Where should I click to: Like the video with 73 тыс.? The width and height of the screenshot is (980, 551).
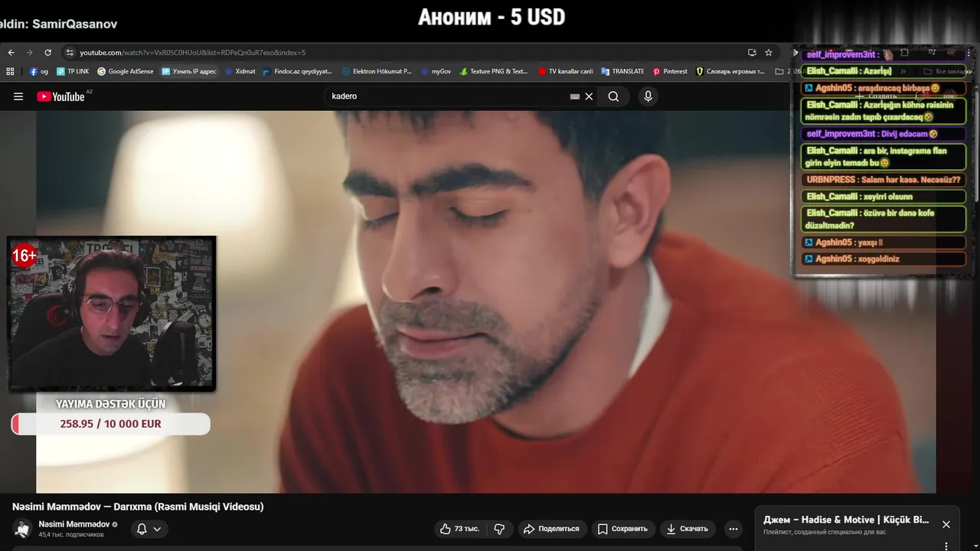(459, 529)
